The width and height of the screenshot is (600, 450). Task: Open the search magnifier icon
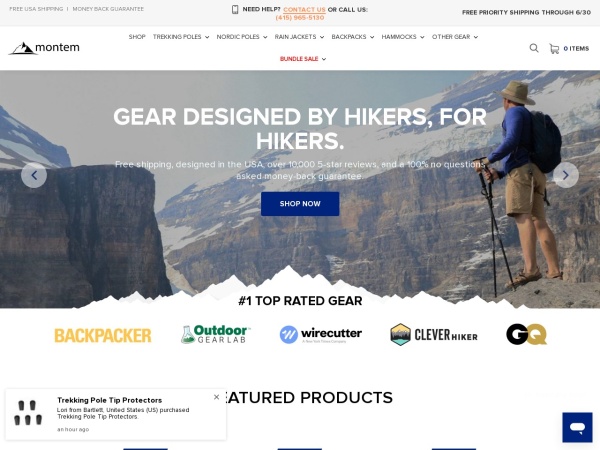[534, 48]
